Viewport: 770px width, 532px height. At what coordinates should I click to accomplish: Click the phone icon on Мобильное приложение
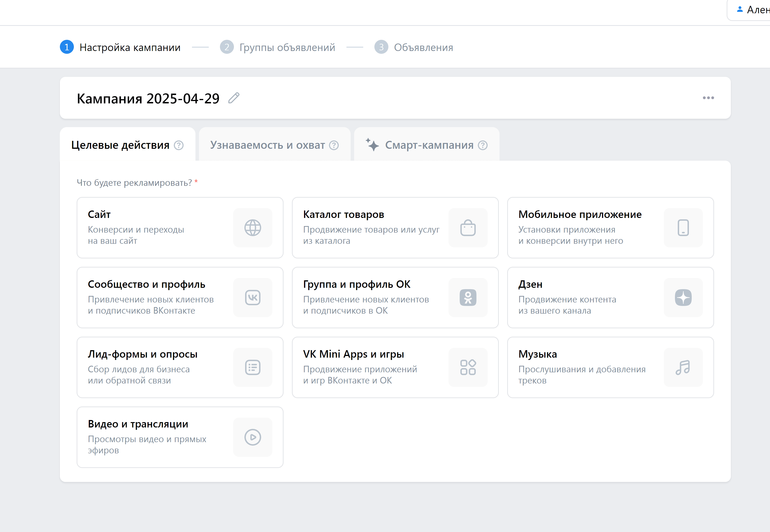(x=683, y=228)
